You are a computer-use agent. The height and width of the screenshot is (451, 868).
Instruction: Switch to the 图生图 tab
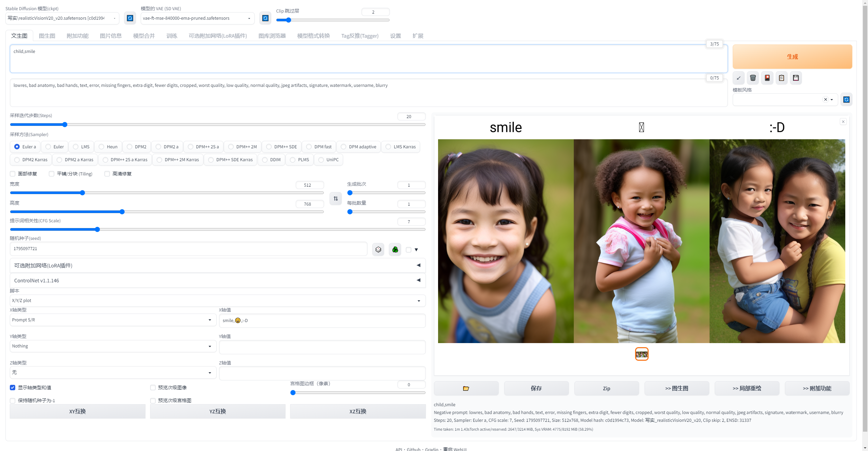47,36
